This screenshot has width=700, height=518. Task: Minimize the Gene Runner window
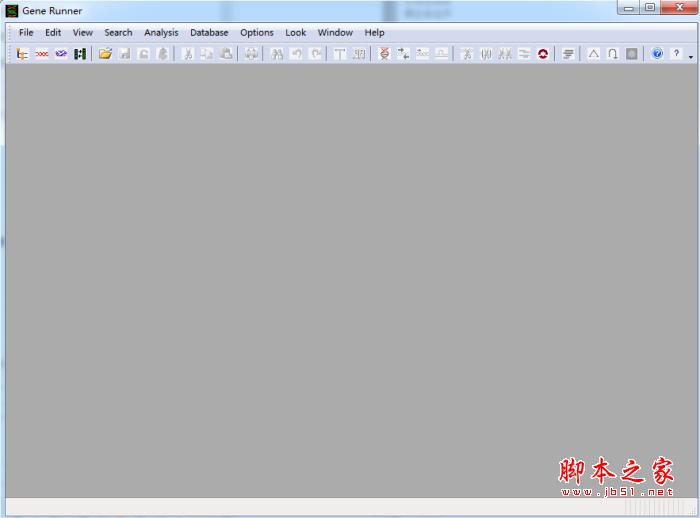(x=629, y=8)
